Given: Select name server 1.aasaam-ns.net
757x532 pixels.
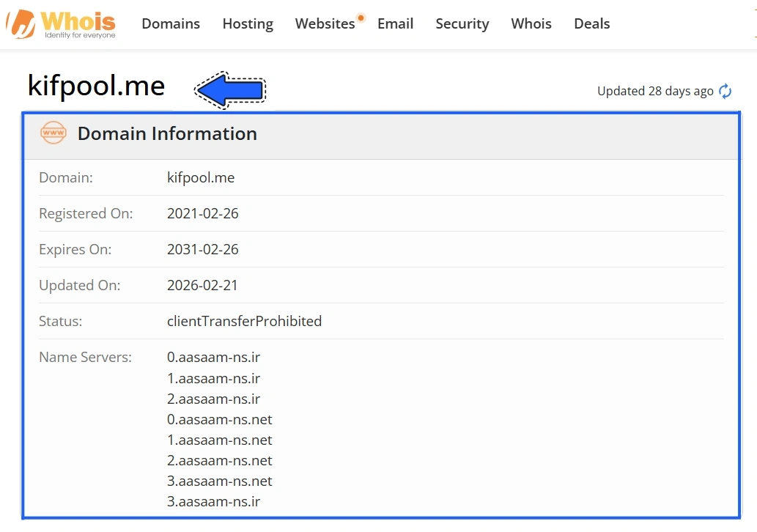Looking at the screenshot, I should click(220, 440).
